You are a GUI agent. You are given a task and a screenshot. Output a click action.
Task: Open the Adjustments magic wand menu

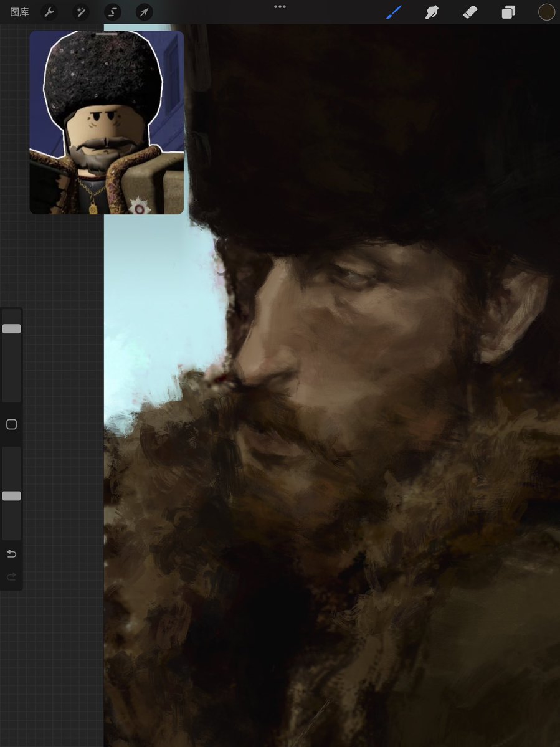click(x=81, y=12)
